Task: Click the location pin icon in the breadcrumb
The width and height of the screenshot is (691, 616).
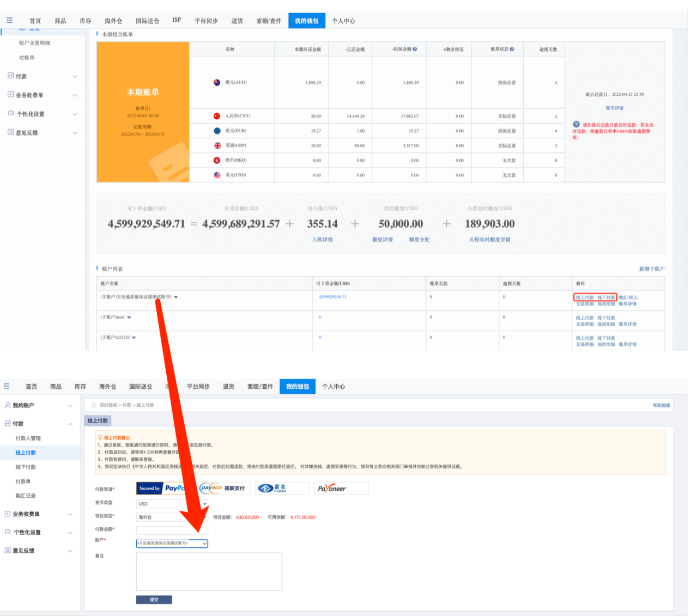Action: point(94,405)
